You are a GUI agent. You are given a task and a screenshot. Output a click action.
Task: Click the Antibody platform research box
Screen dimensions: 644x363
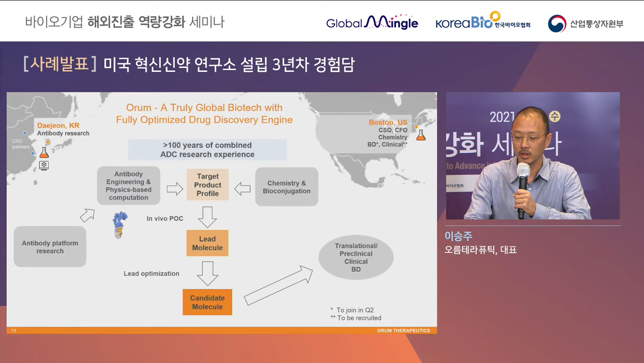pyautogui.click(x=50, y=247)
